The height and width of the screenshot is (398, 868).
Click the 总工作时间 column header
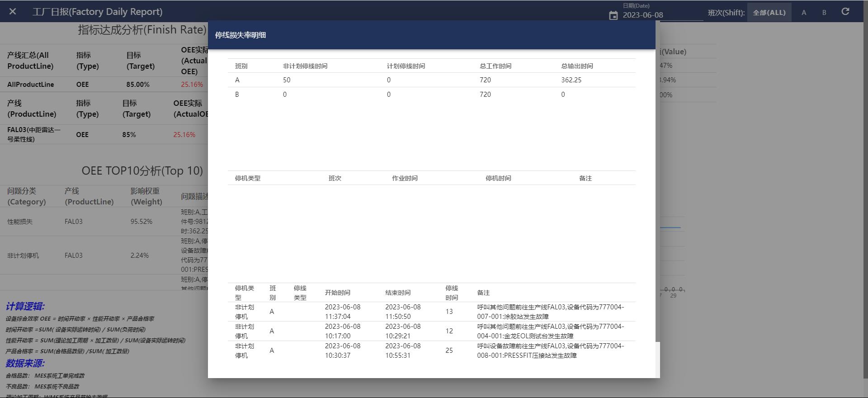tap(495, 66)
